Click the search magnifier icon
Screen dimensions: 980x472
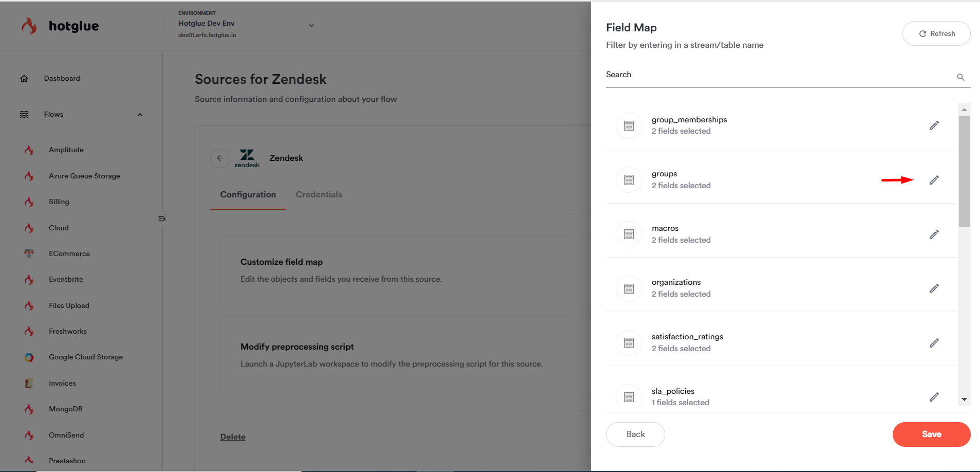(x=960, y=77)
